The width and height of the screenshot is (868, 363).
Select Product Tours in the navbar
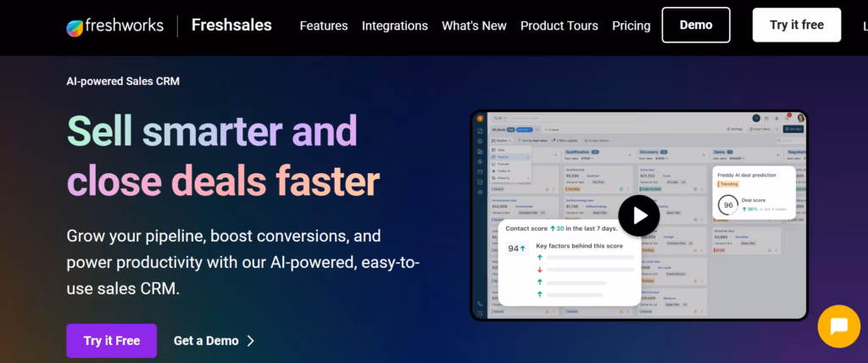pyautogui.click(x=559, y=25)
